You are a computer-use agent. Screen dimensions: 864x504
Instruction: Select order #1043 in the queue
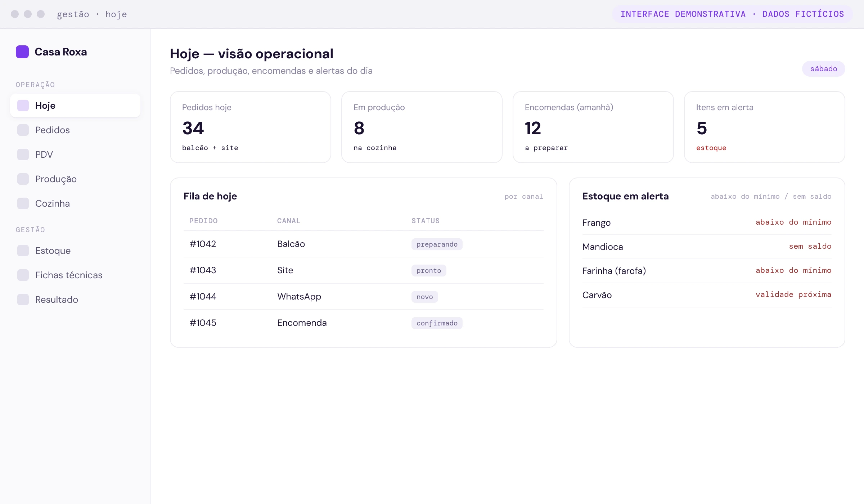tap(364, 270)
